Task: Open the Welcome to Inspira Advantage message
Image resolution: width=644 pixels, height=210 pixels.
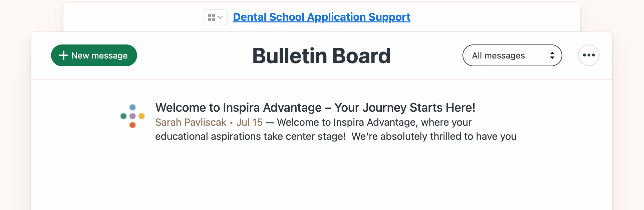Action: [315, 107]
